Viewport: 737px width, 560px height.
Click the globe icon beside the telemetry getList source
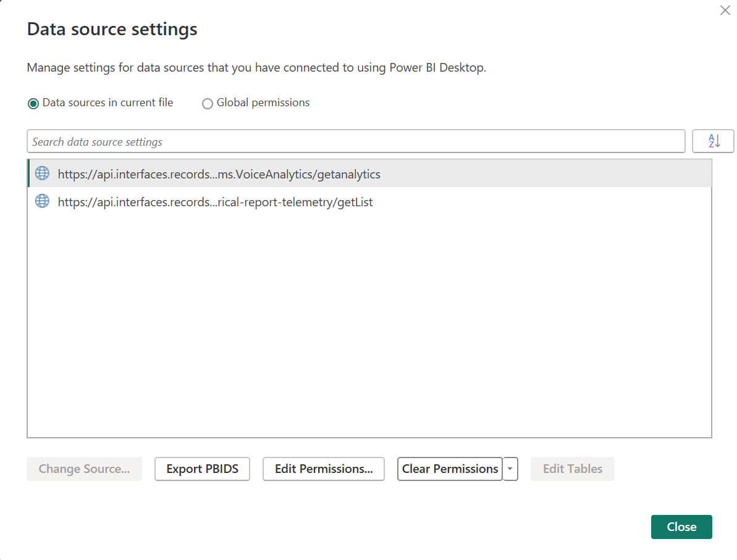(x=42, y=201)
